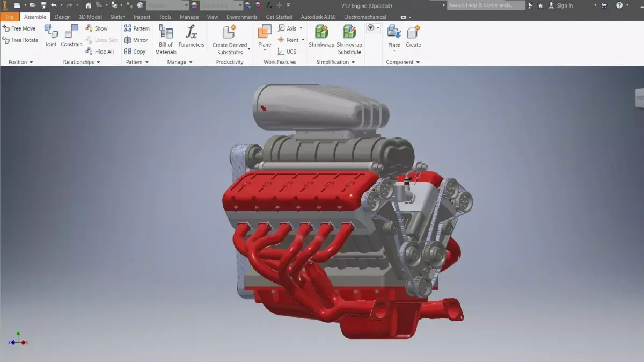Viewport: 644px width, 362px height.
Task: Click the shopping cart icon
Action: coord(604,5)
